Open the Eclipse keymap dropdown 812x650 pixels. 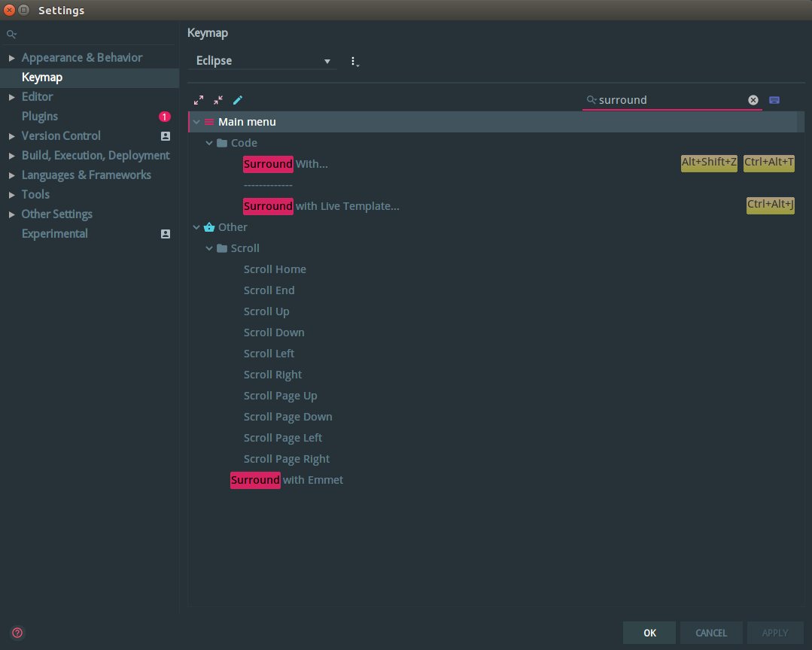point(262,61)
